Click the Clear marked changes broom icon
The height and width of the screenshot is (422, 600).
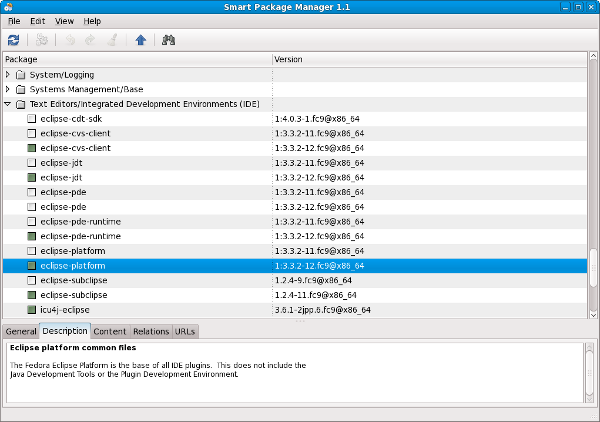coord(112,40)
